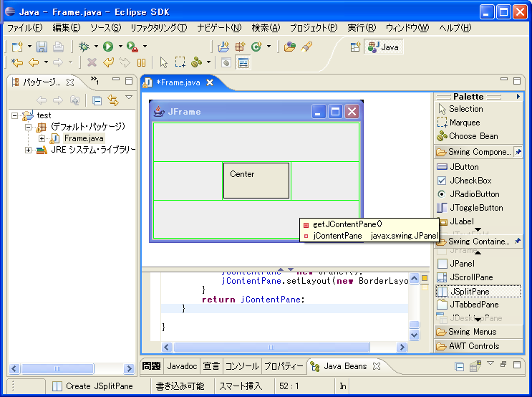Click the green Run button icon
This screenshot has height=397, width=532.
(x=108, y=47)
